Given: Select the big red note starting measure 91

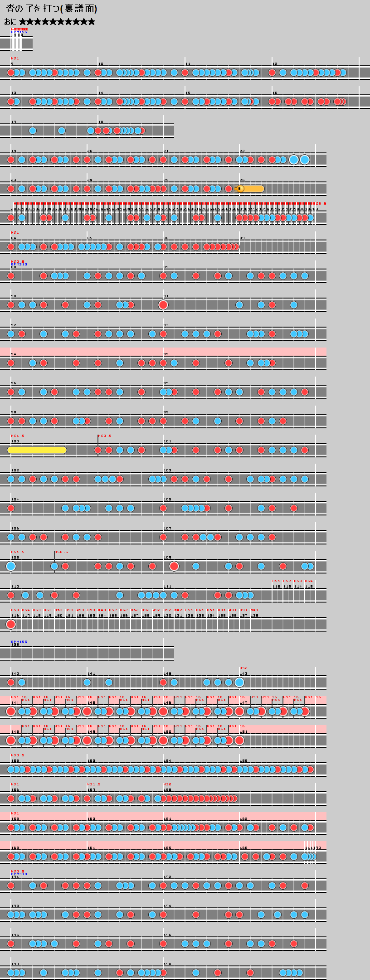Looking at the screenshot, I should coord(163,305).
